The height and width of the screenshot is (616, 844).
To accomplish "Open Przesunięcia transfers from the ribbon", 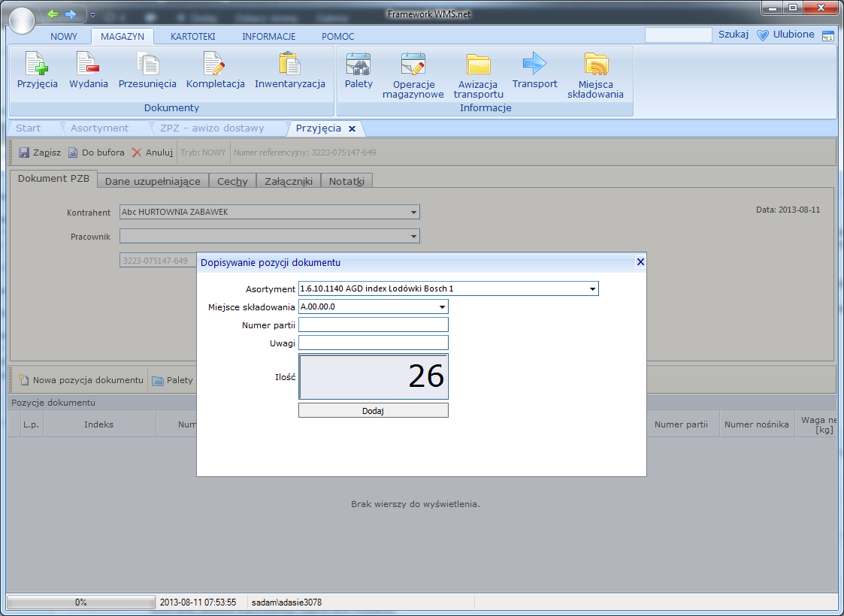I will [x=147, y=64].
